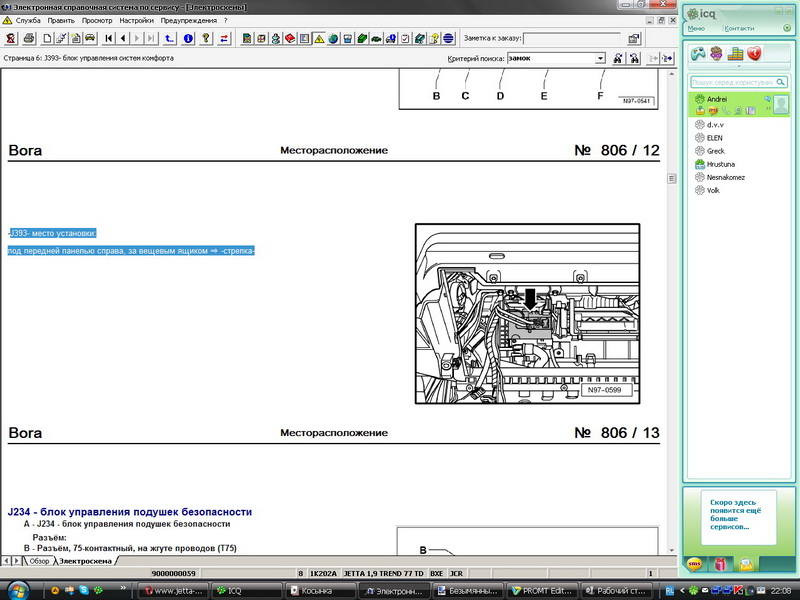Click the ICQ colored bars chart icon
800x600 pixels.
[735, 53]
